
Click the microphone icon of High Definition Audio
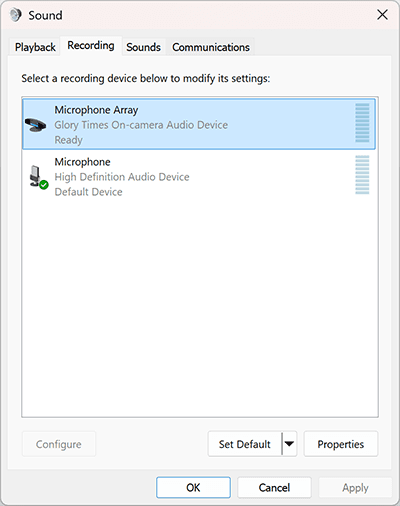pos(35,176)
